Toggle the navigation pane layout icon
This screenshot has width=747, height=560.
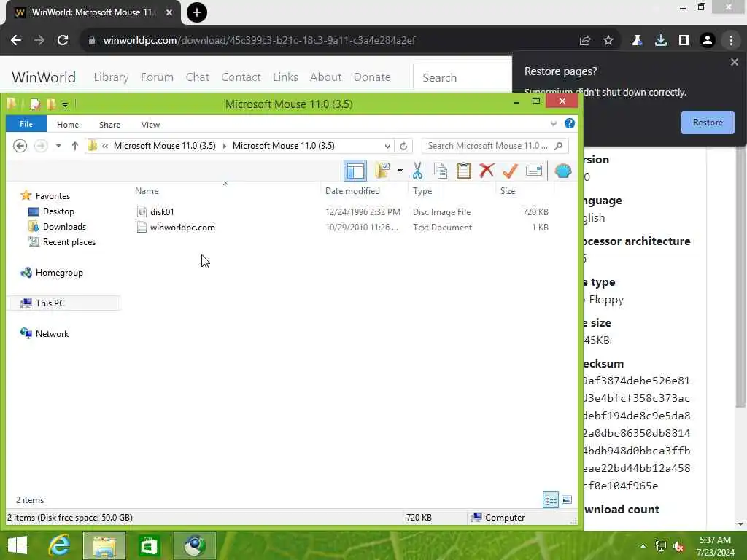coord(355,171)
